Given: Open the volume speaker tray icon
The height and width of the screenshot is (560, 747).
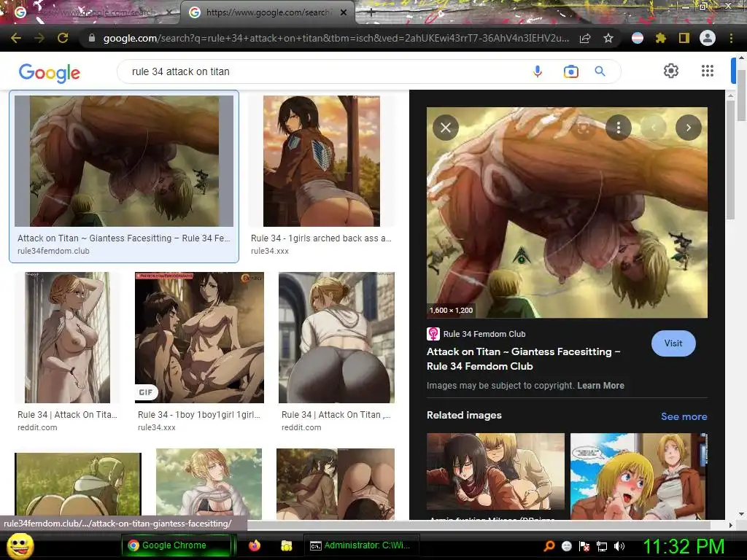Looking at the screenshot, I should tap(619, 546).
